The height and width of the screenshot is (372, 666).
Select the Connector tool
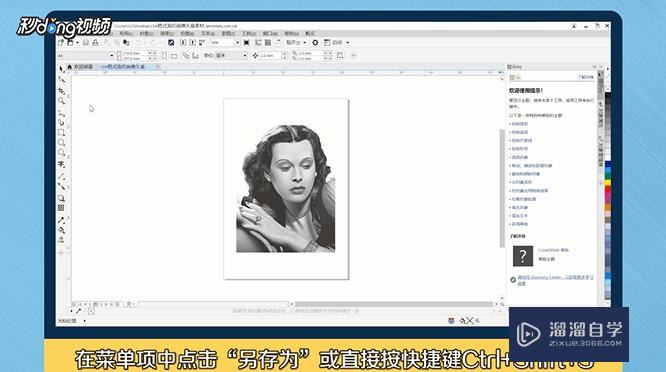(61, 186)
